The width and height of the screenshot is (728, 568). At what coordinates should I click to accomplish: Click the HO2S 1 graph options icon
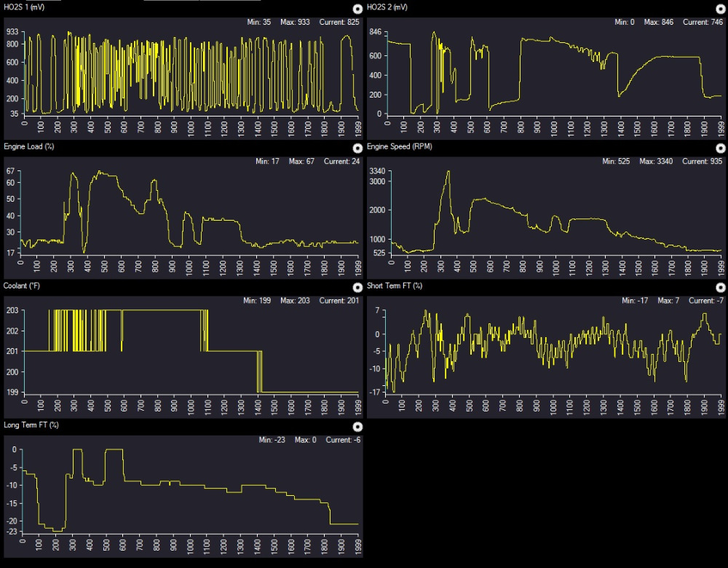357,9
